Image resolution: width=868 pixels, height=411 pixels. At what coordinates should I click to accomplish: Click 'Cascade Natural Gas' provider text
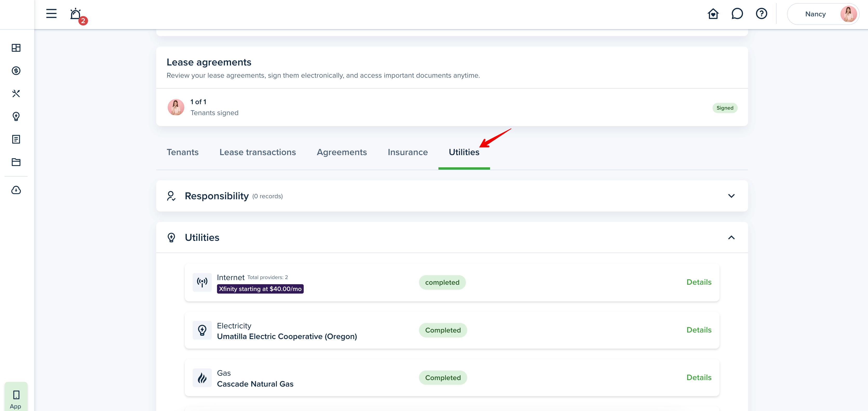(x=255, y=384)
